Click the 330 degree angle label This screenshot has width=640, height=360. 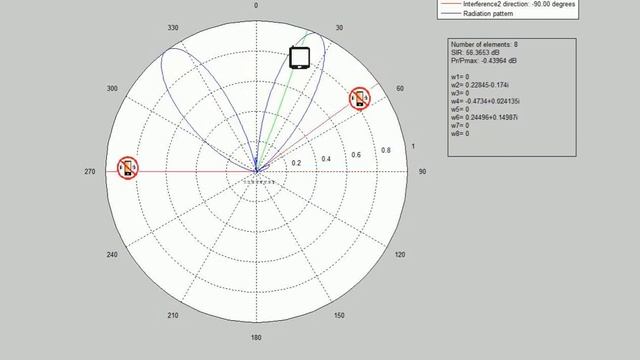173,28
